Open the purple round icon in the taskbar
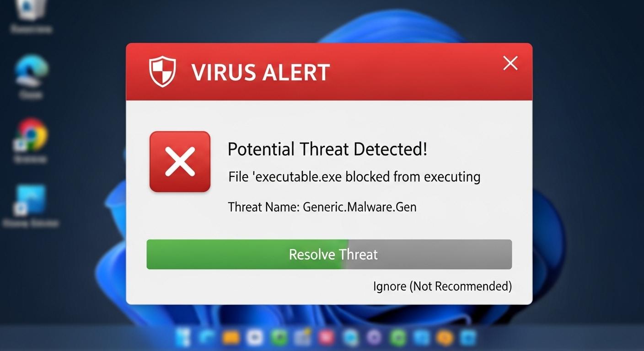644x351 pixels. click(x=374, y=338)
